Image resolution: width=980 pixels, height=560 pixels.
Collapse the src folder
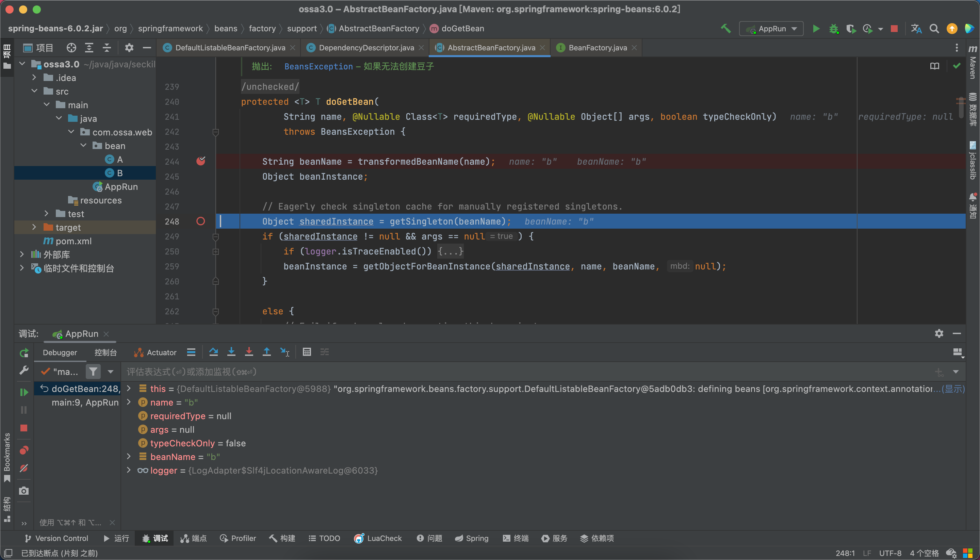point(34,91)
